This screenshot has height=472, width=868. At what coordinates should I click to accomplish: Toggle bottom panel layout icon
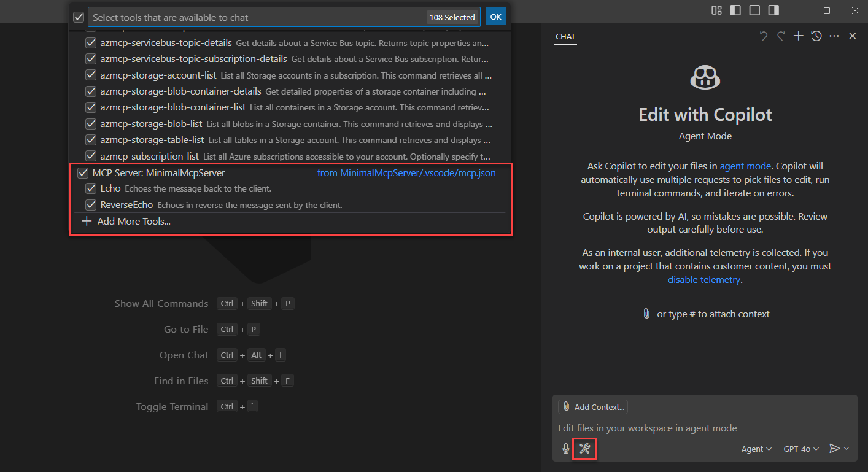pos(754,10)
